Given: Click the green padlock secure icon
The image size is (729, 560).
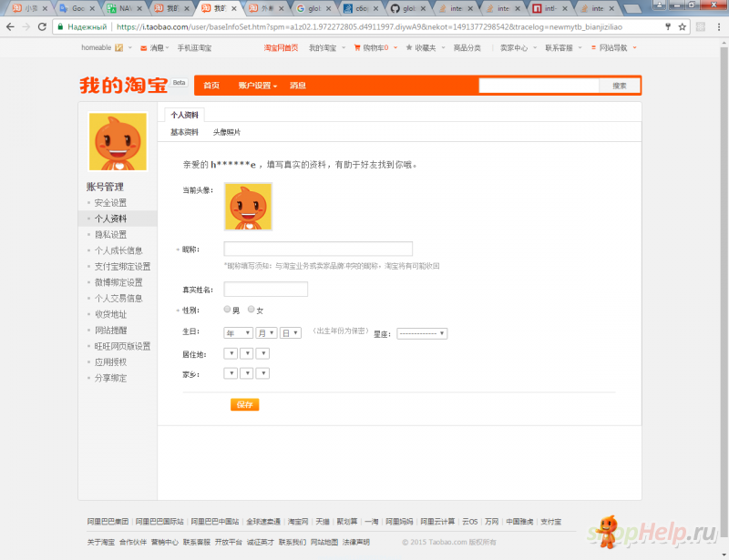Looking at the screenshot, I should (60, 27).
